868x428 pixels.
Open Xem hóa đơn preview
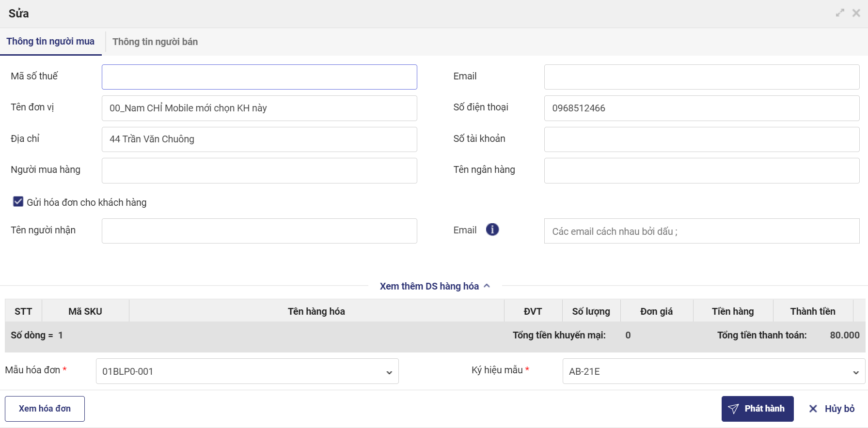[x=45, y=409]
